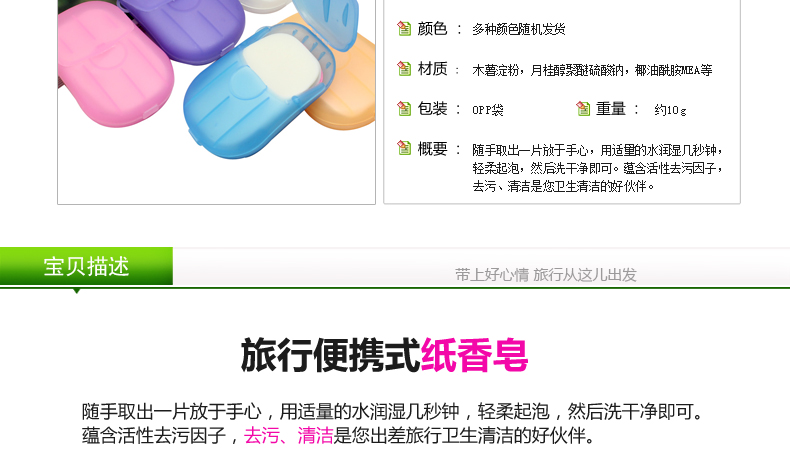Image resolution: width=790 pixels, height=460 pixels.
Task: Click the note icon beside 重量
Action: (x=583, y=108)
